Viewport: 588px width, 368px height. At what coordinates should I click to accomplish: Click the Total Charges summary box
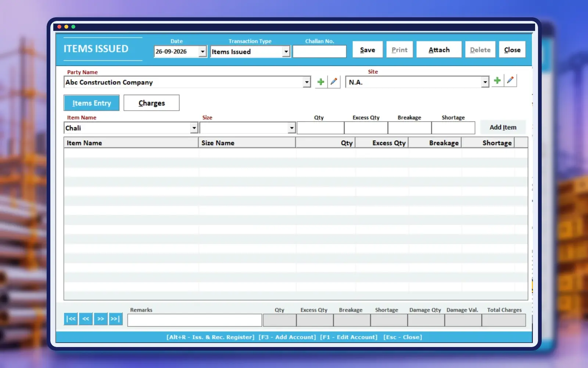click(x=504, y=321)
